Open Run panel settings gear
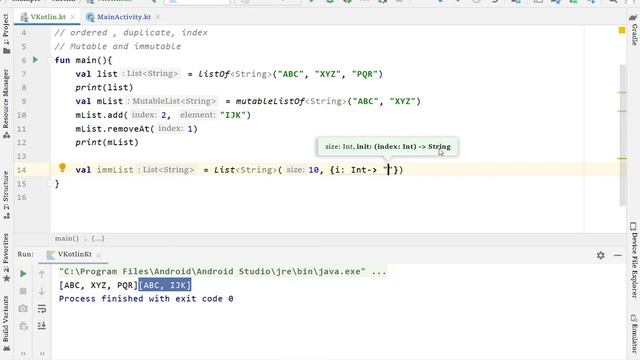This screenshot has width=640, height=360. [x=600, y=255]
